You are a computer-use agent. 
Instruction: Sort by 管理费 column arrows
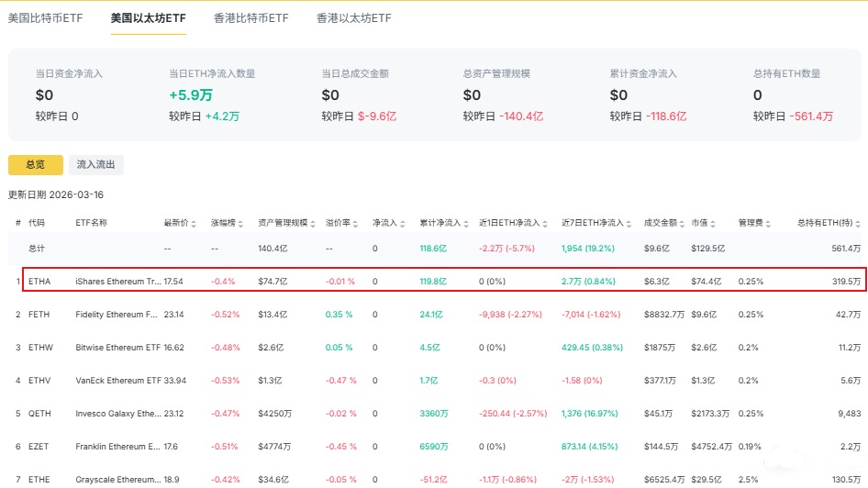point(768,224)
